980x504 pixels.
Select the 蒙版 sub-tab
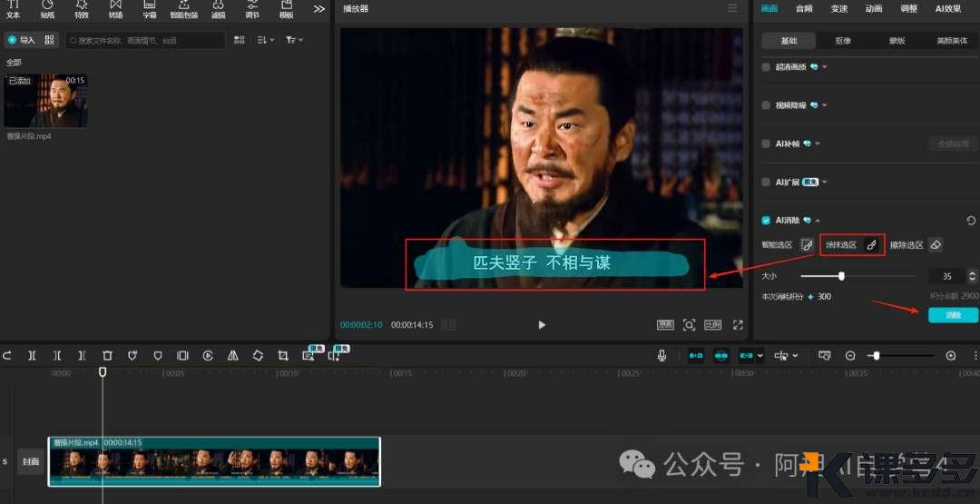click(x=897, y=41)
